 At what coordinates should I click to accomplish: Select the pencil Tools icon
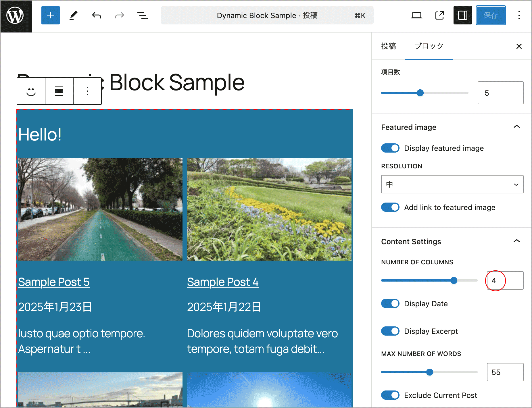pyautogui.click(x=74, y=15)
